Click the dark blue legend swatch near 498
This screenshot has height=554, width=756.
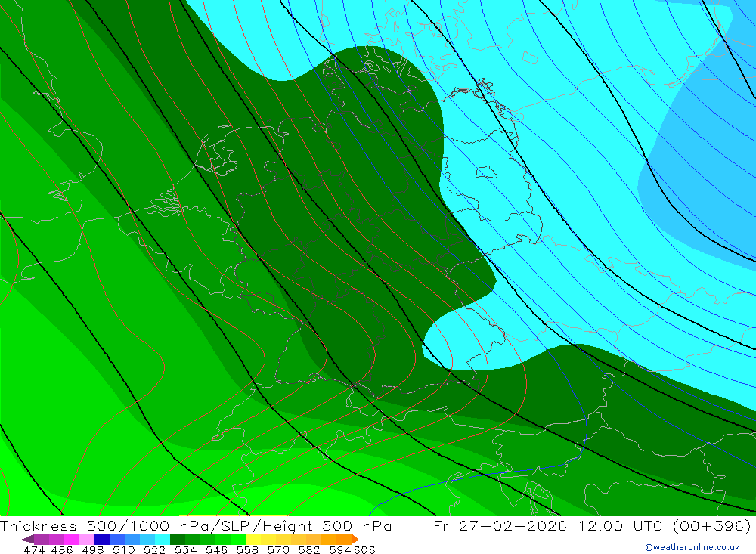(102, 539)
